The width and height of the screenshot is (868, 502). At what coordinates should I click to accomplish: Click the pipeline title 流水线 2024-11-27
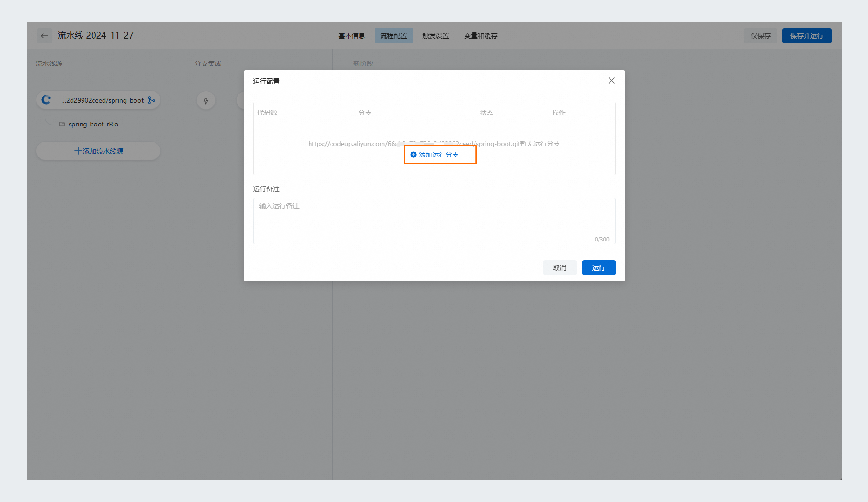[96, 36]
